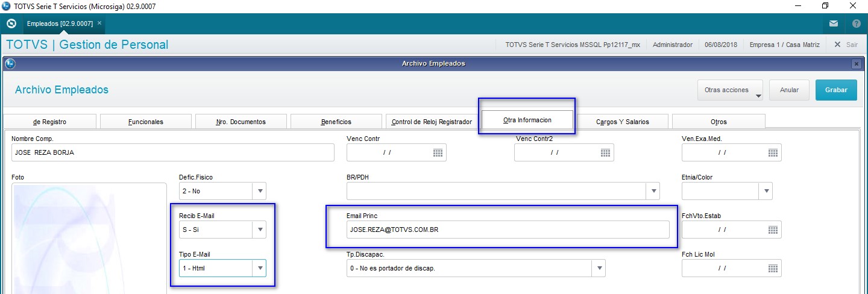This screenshot has height=294, width=868.
Task: Click the Grabar save button
Action: pyautogui.click(x=836, y=90)
